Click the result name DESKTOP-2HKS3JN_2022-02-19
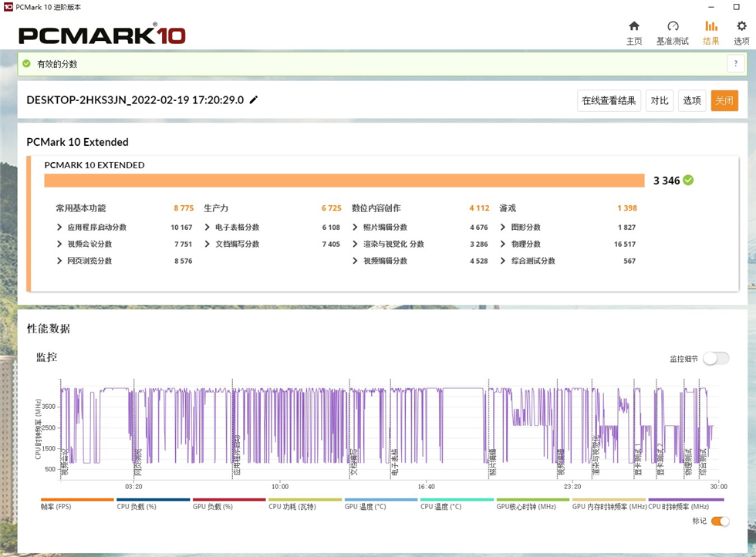 pos(135,100)
